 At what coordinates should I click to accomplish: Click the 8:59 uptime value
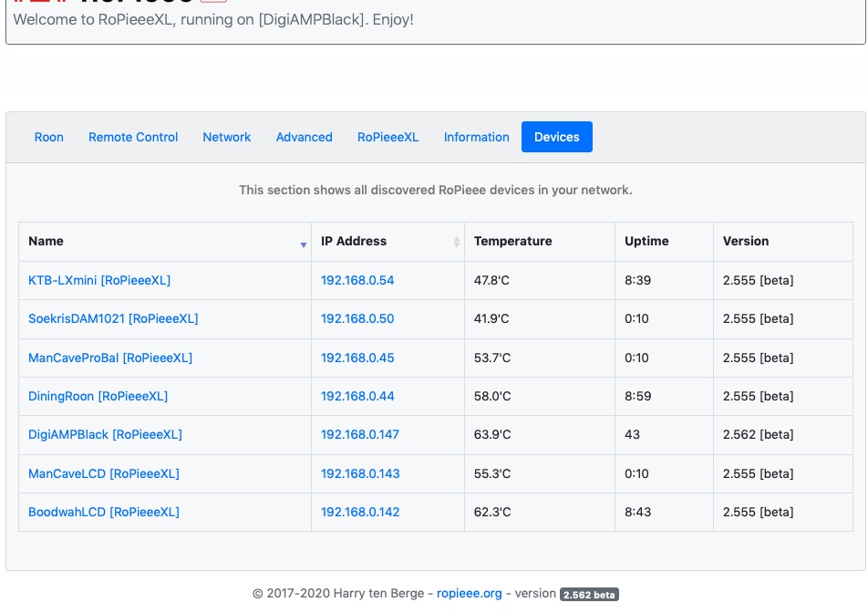coord(637,396)
